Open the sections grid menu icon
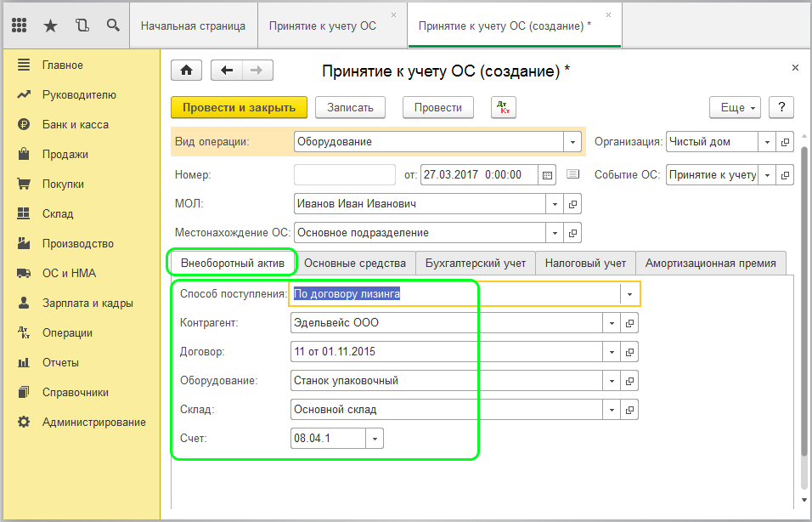The height and width of the screenshot is (522, 812). point(19,26)
